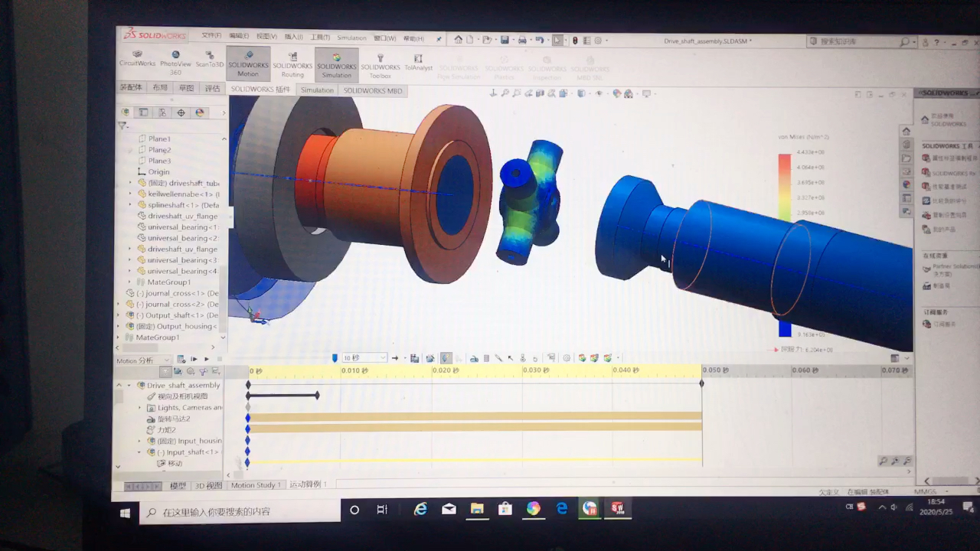This screenshot has height=551, width=980.
Task: Click the Play button in motion toolbar
Action: pos(207,359)
